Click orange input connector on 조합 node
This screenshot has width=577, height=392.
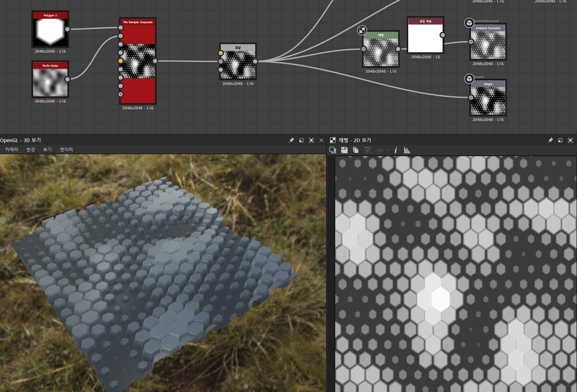coord(221,53)
